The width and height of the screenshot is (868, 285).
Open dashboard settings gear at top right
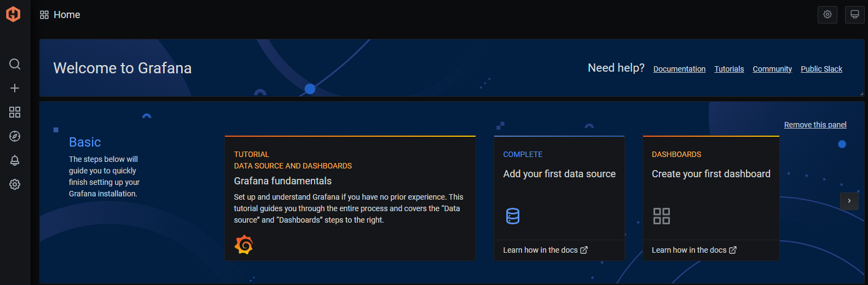coord(828,15)
